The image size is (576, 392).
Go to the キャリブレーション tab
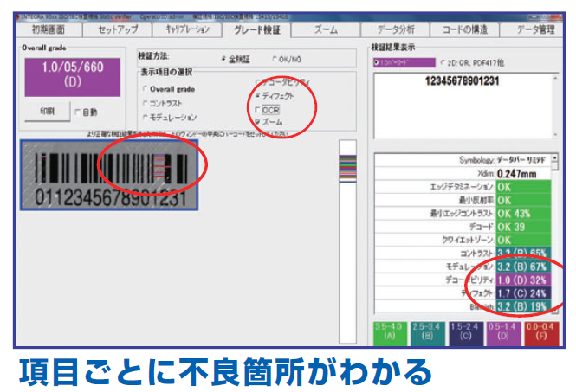187,29
